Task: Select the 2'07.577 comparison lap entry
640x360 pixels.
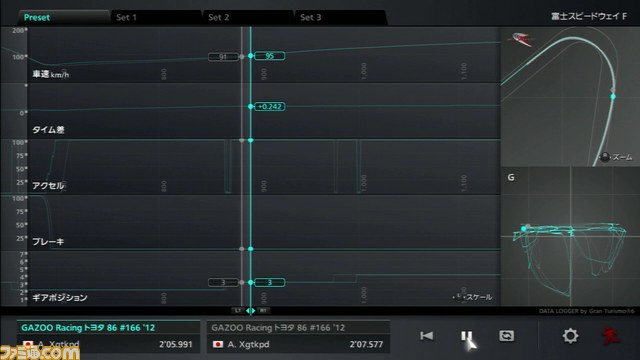Action: [x=298, y=337]
